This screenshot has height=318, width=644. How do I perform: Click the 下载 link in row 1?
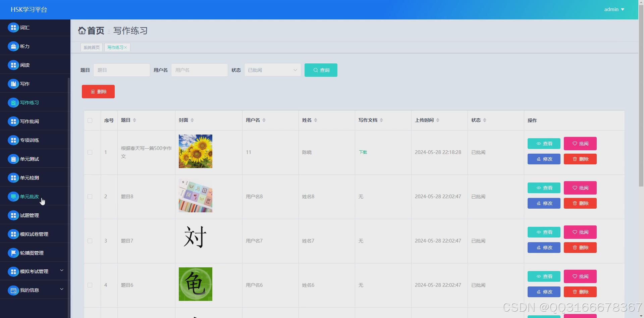click(x=363, y=152)
